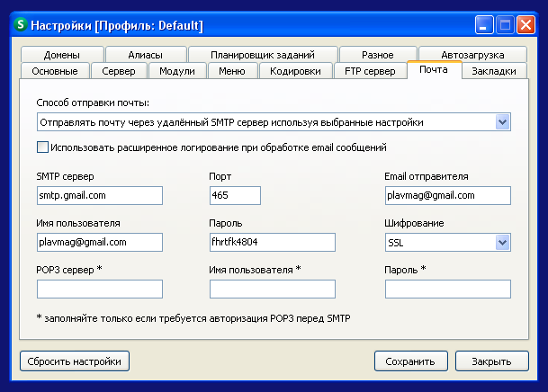This screenshot has height=392, width=548.
Task: Enable extended logging for email messages checkbox
Action: point(42,147)
